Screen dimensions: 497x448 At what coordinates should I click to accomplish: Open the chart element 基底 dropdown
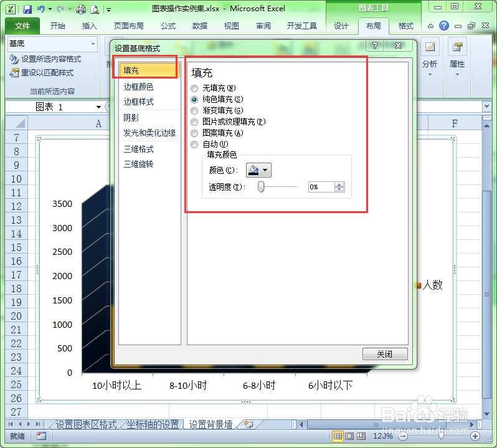tap(93, 44)
